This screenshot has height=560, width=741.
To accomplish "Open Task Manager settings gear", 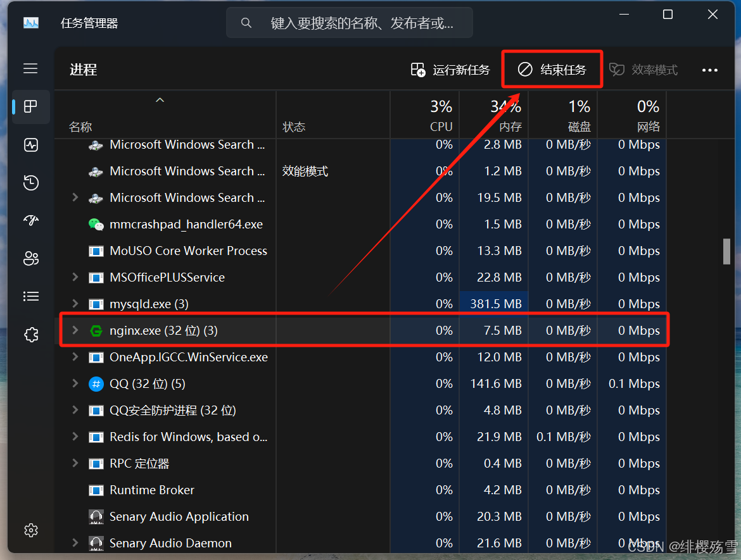I will 30,530.
